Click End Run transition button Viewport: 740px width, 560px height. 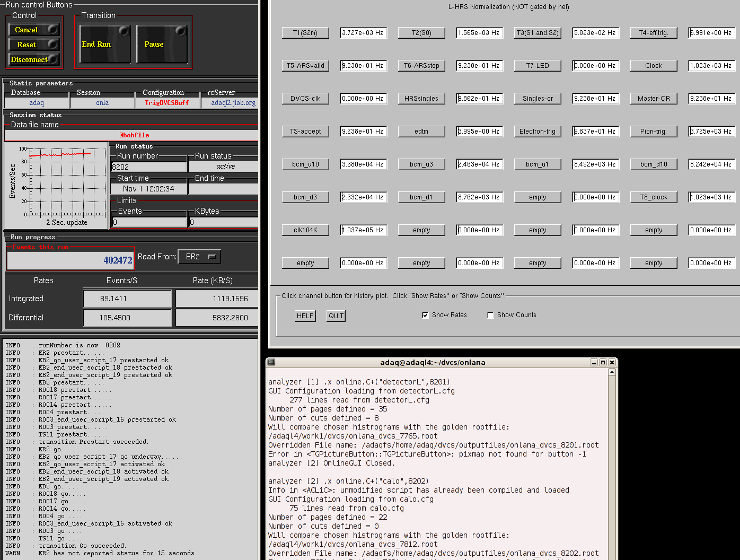tap(105, 44)
